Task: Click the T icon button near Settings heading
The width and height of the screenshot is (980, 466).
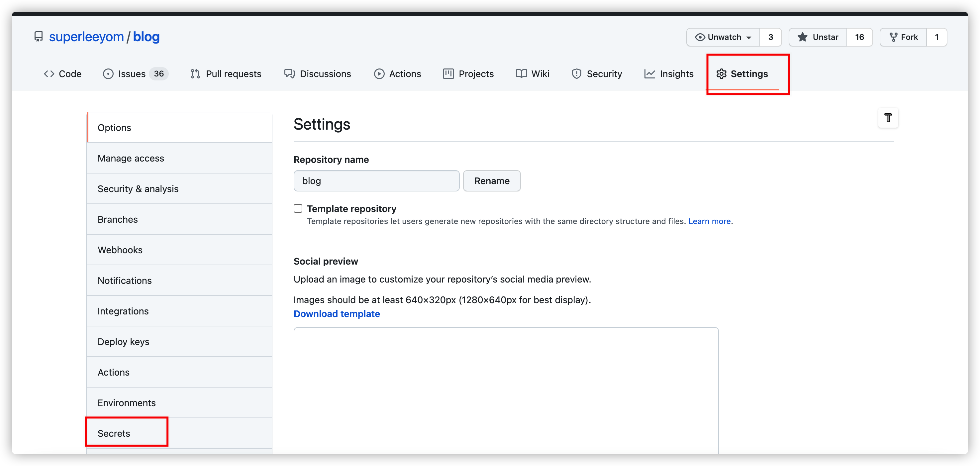Action: (x=888, y=118)
